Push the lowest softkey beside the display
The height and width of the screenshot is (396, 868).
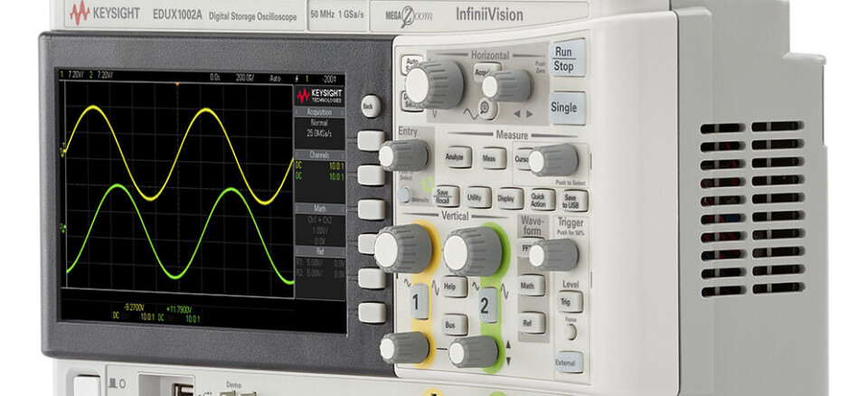click(x=372, y=313)
